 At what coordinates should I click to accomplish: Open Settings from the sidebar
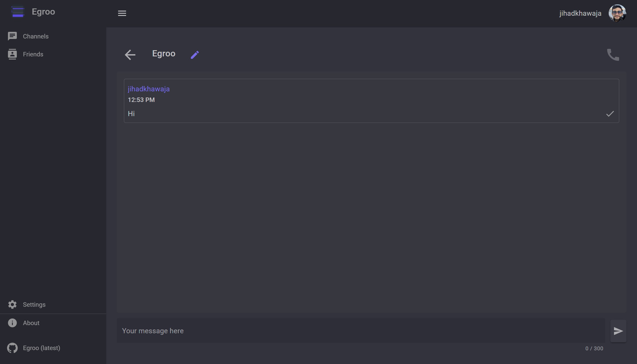click(x=34, y=305)
